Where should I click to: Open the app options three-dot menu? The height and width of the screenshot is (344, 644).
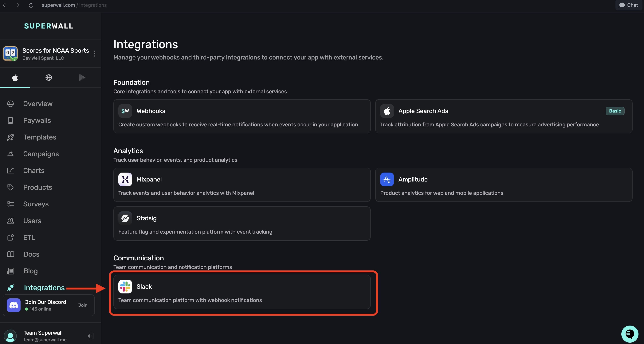pyautogui.click(x=95, y=53)
